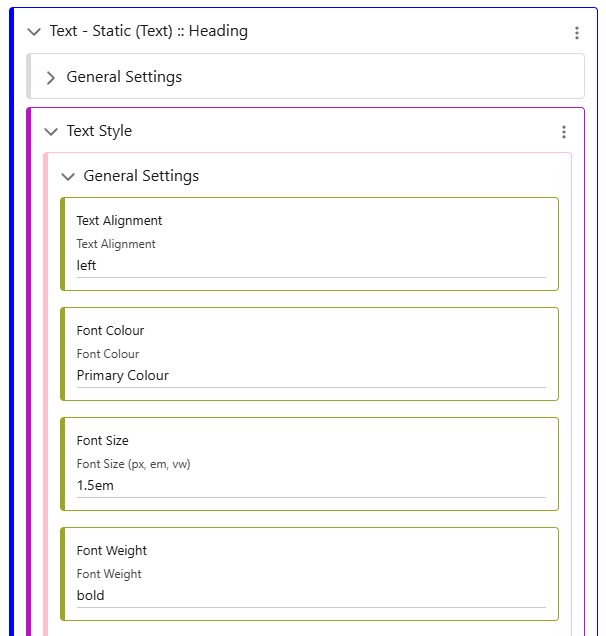Collapse the Text - Static (Text) :: Heading section

coord(34,32)
